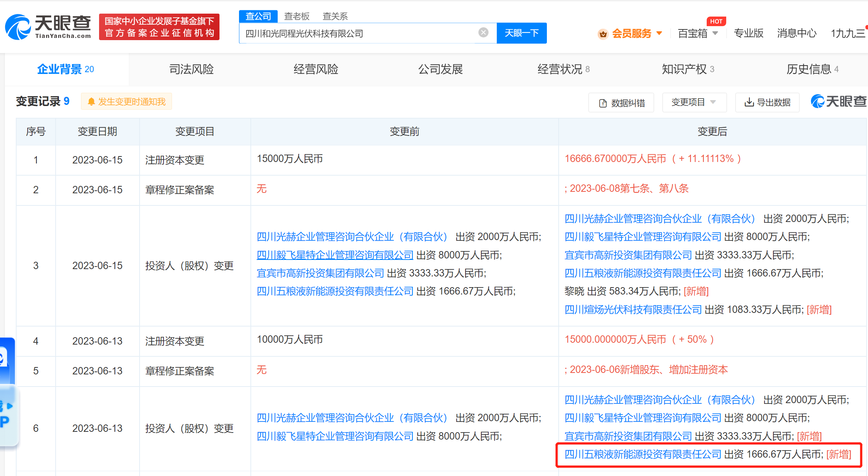Click the bell icon in change notification button

pyautogui.click(x=91, y=102)
